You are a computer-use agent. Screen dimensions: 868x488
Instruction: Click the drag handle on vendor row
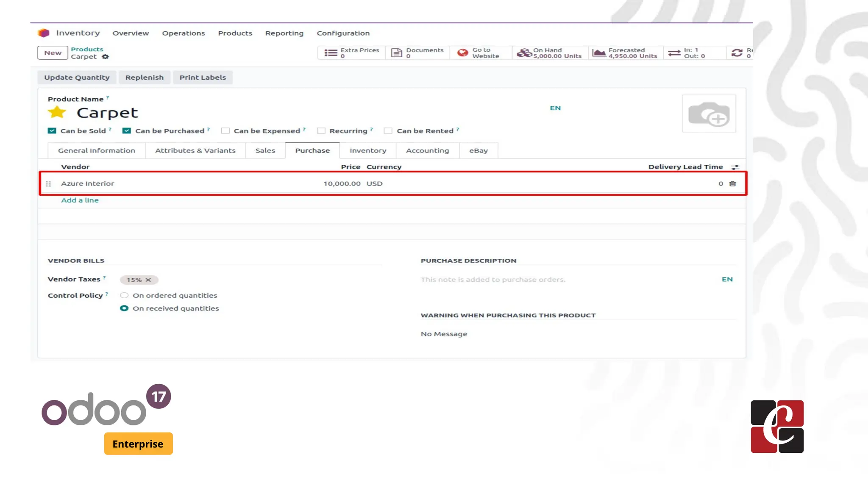(x=48, y=184)
